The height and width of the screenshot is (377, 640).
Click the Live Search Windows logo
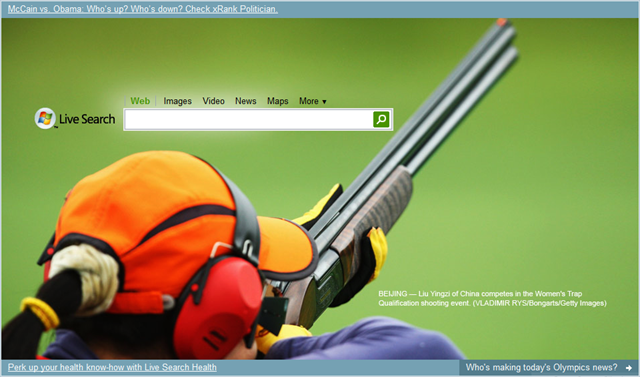pyautogui.click(x=45, y=118)
